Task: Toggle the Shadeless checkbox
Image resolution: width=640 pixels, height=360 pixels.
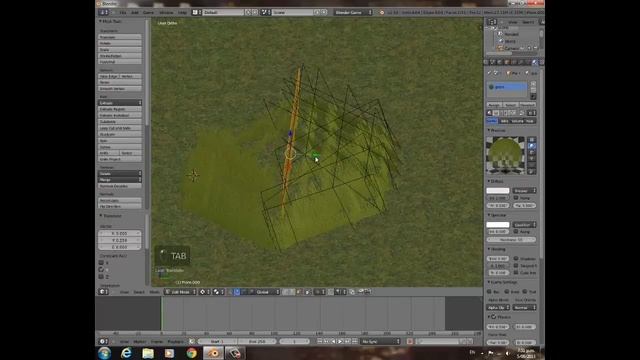Action: tap(516, 259)
